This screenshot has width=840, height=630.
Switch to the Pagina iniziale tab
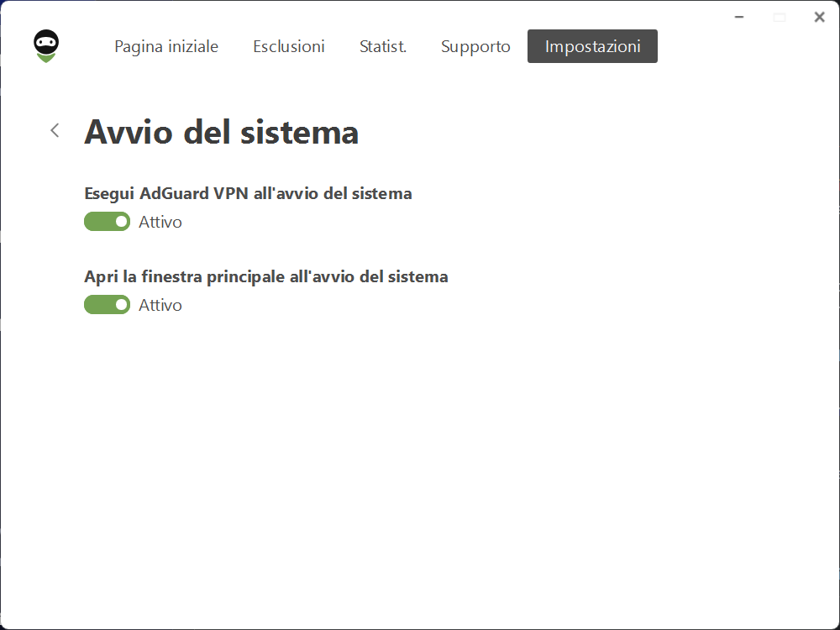(165, 46)
